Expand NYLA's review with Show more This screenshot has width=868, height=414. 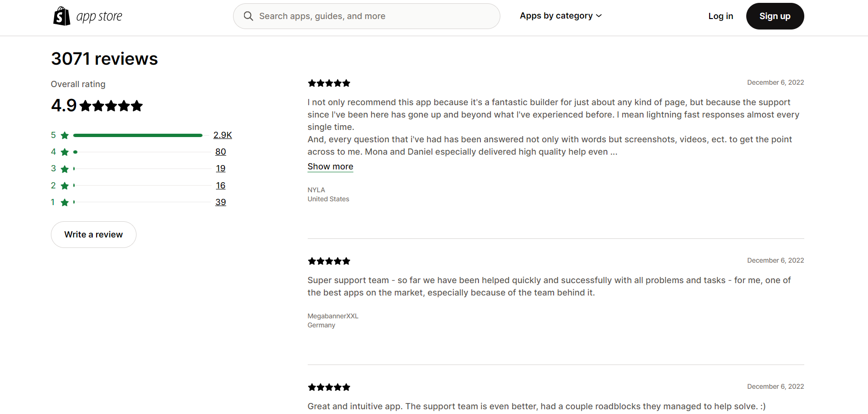click(330, 167)
